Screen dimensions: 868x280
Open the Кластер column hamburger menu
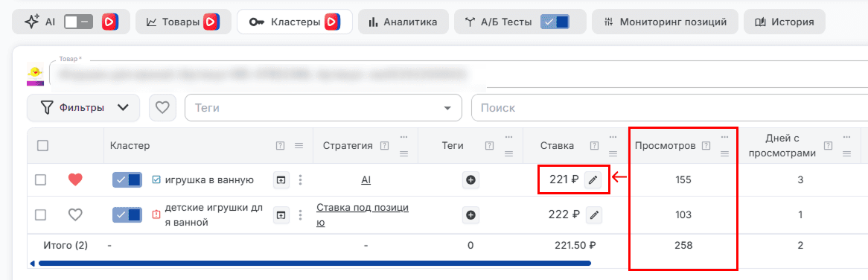(299, 145)
